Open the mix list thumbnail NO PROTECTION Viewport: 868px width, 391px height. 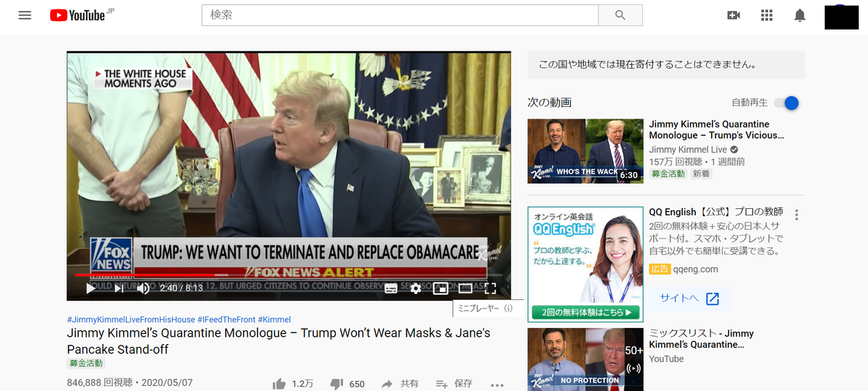coord(585,359)
